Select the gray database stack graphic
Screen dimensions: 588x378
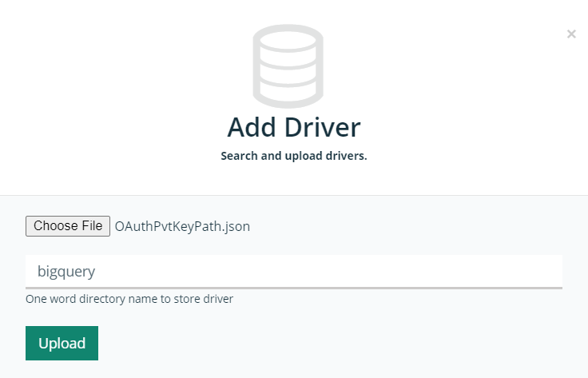(288, 67)
